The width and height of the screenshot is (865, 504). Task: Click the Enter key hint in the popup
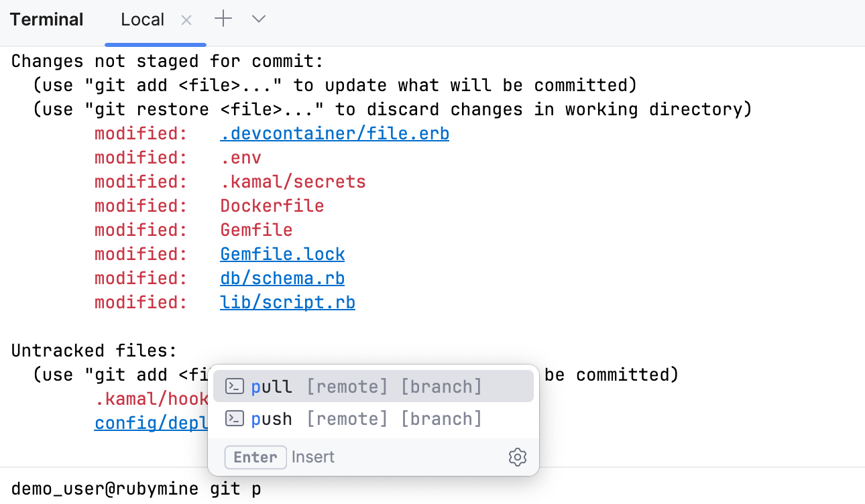click(x=255, y=457)
